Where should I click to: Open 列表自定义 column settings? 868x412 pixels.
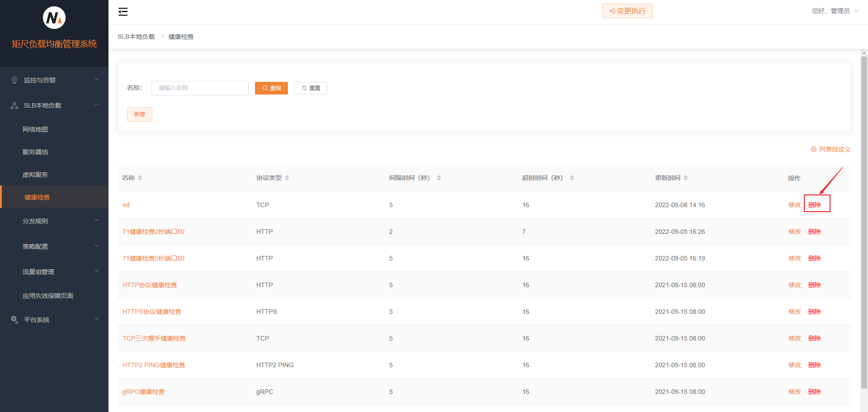pos(830,149)
